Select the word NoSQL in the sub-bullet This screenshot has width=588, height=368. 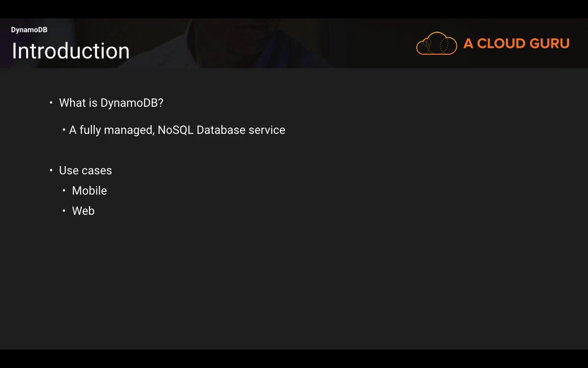pyautogui.click(x=175, y=130)
